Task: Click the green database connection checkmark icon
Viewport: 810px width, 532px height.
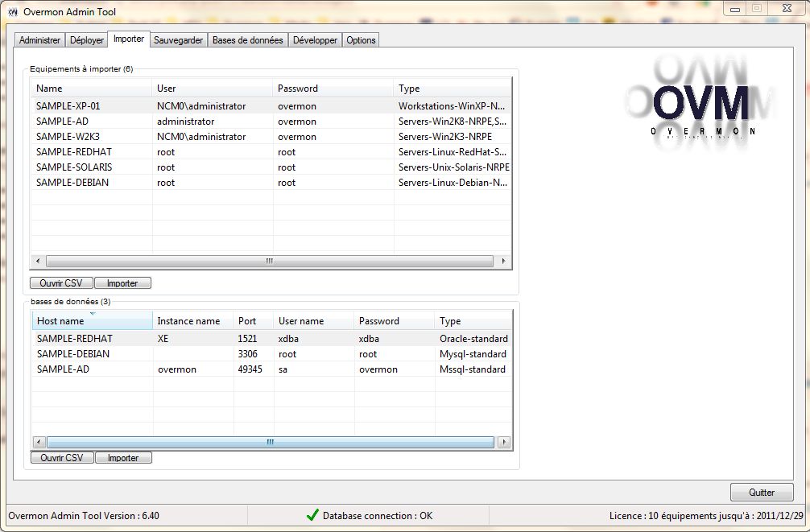Action: pyautogui.click(x=312, y=515)
